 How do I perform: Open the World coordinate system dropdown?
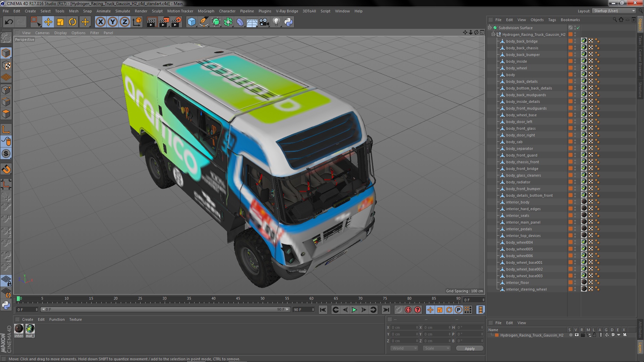404,348
